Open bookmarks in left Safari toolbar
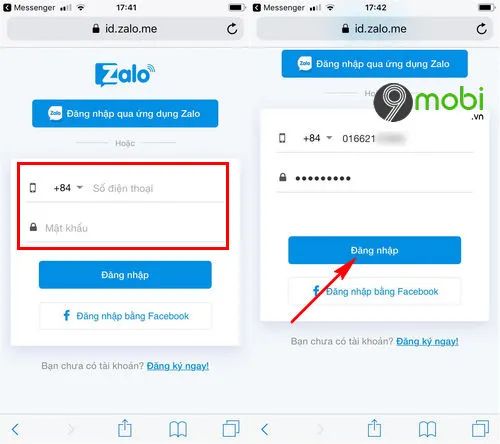 (x=178, y=429)
